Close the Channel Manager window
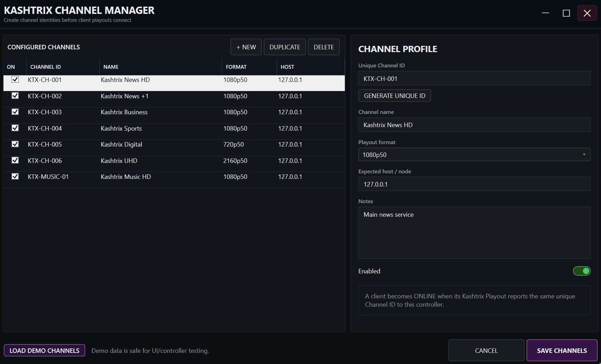Screen dimensions: 601x364 pyautogui.click(x=587, y=13)
